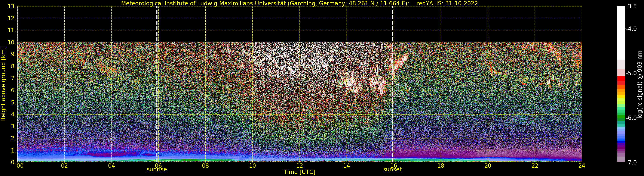Click the 'log(rc-signal) @ 903 nm' colorbar label
Screen dimensions: 644x176
point(640,84)
